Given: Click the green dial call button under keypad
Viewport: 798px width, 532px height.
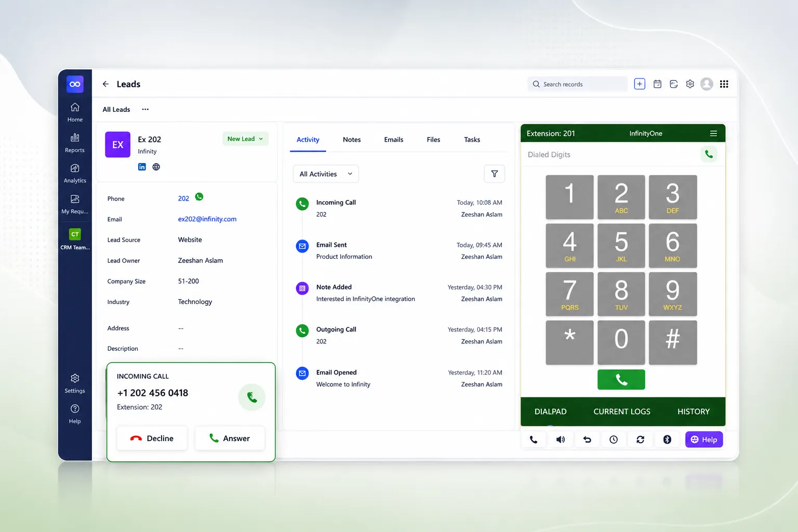Looking at the screenshot, I should [x=621, y=379].
